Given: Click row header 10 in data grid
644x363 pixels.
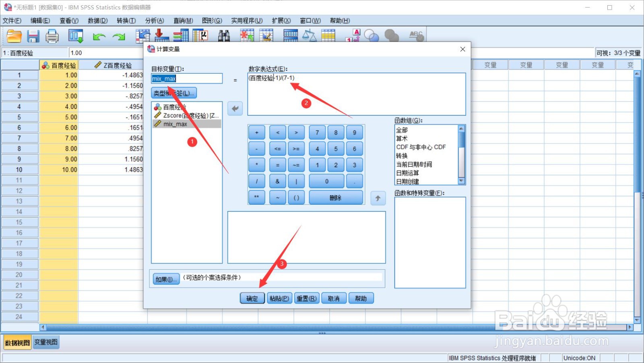Looking at the screenshot, I should (x=19, y=170).
